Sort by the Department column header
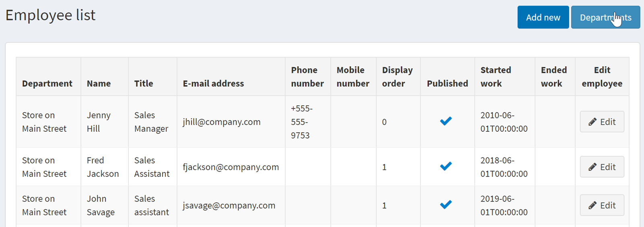The height and width of the screenshot is (227, 644). [x=47, y=84]
